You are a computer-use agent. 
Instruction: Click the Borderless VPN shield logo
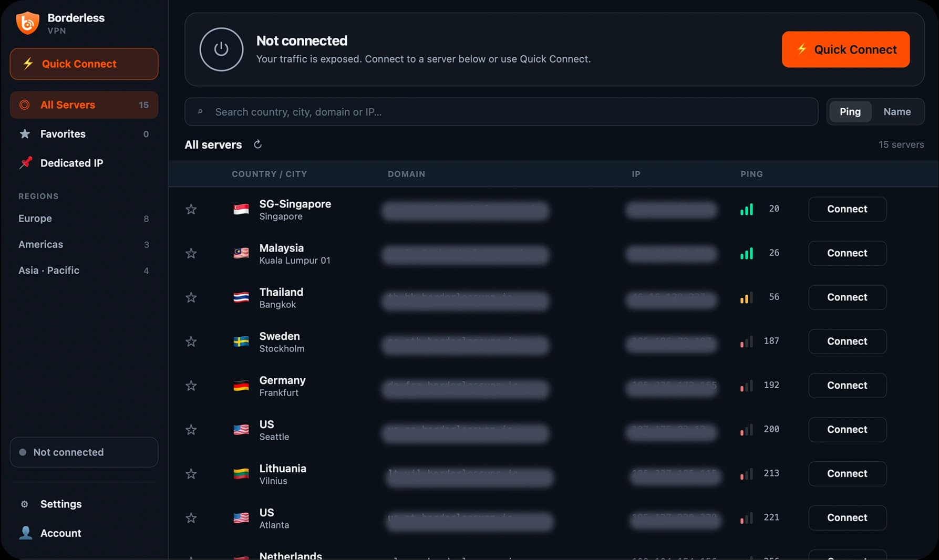point(27,23)
